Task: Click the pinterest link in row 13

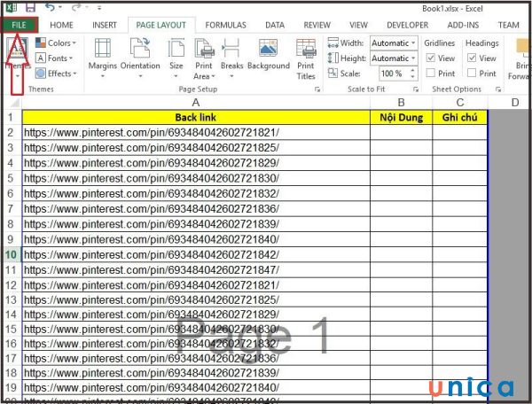Action: tap(152, 300)
